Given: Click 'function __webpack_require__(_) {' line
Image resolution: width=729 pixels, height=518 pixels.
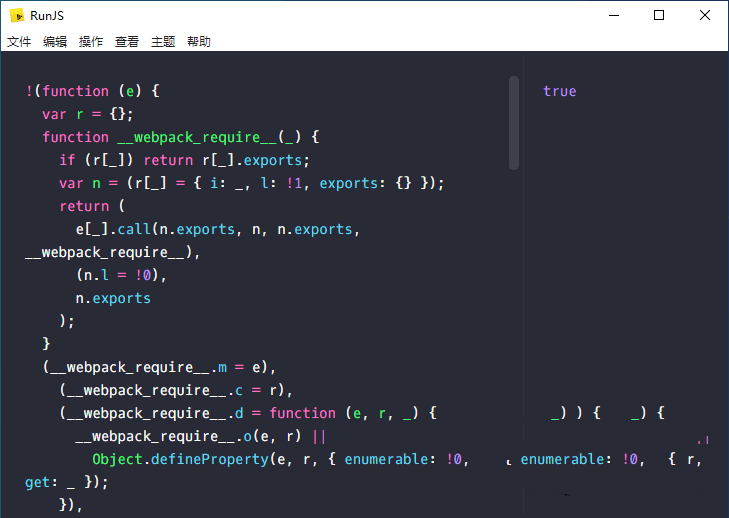Looking at the screenshot, I should pos(181,137).
